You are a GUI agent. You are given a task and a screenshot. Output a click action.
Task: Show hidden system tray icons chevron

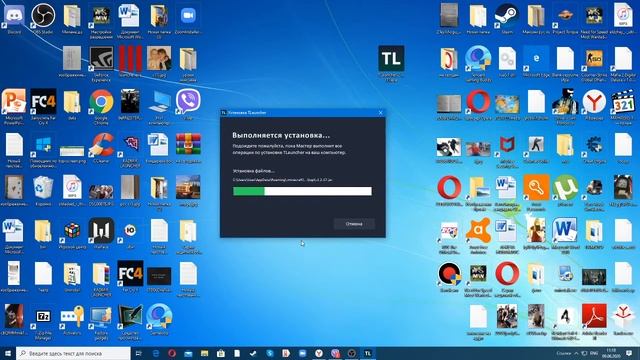[576, 353]
